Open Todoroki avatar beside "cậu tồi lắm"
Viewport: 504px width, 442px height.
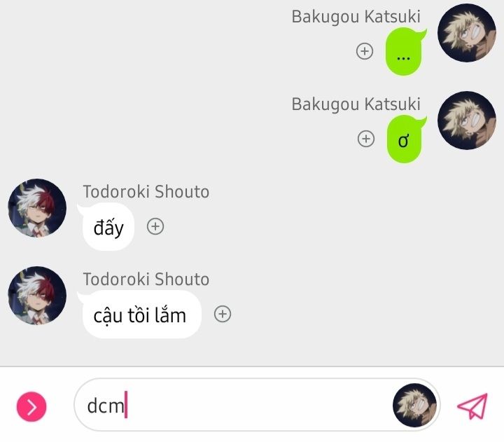[37, 296]
